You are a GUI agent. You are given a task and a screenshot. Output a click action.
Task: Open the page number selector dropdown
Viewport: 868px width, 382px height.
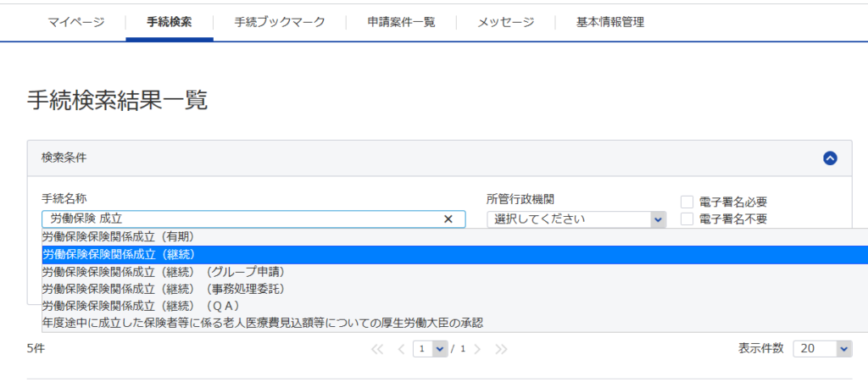[x=430, y=349]
